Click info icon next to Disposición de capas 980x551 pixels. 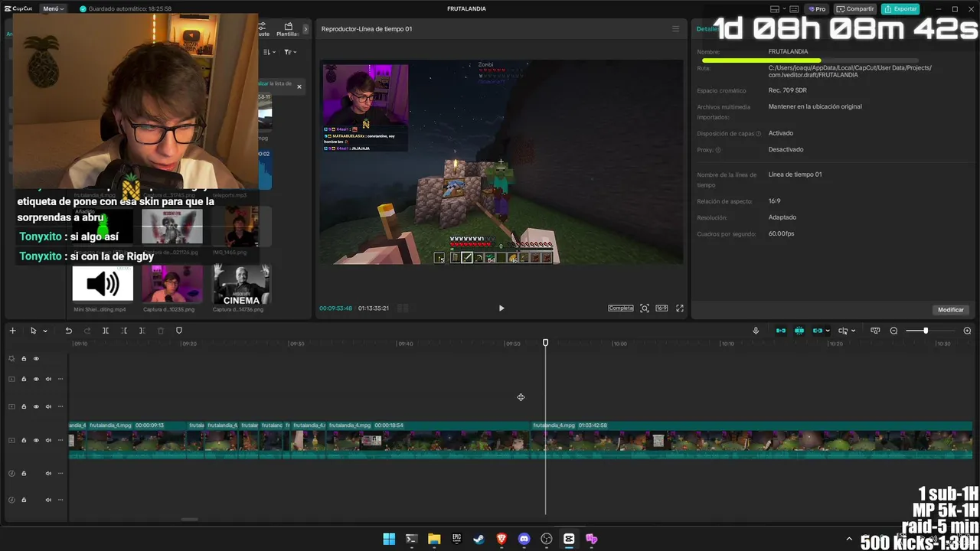pyautogui.click(x=759, y=134)
